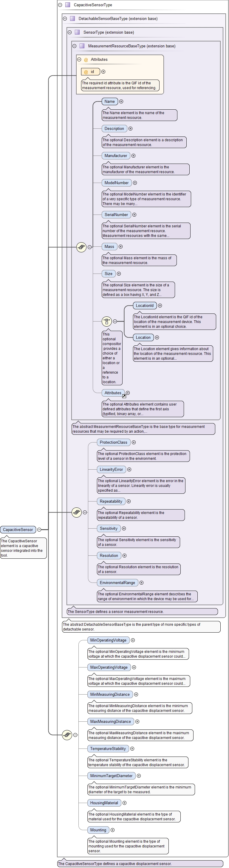Click the sequence compositor icon beside Mass
Image resolution: width=229 pixels, height=868 pixels.
(81, 247)
